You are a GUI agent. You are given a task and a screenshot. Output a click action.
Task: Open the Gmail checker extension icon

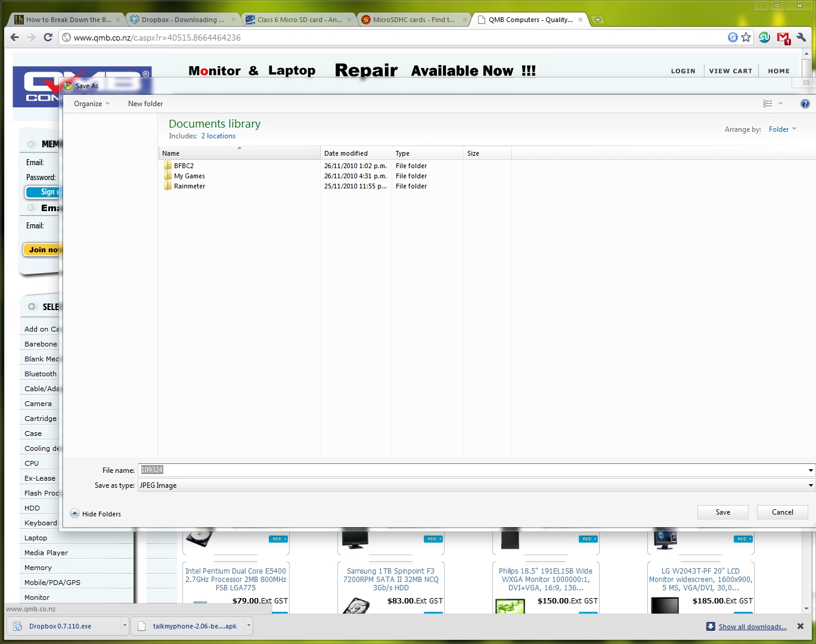pyautogui.click(x=783, y=38)
